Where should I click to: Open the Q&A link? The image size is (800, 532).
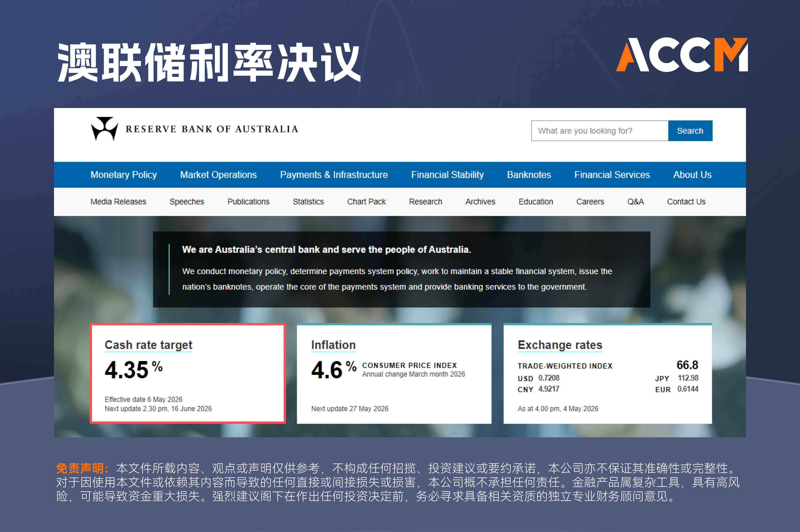click(x=636, y=202)
